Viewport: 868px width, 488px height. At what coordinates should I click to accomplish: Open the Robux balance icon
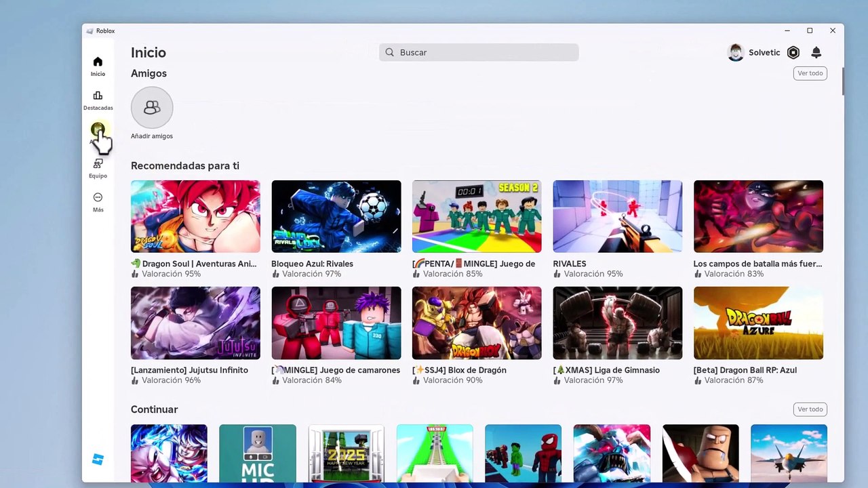pyautogui.click(x=793, y=53)
